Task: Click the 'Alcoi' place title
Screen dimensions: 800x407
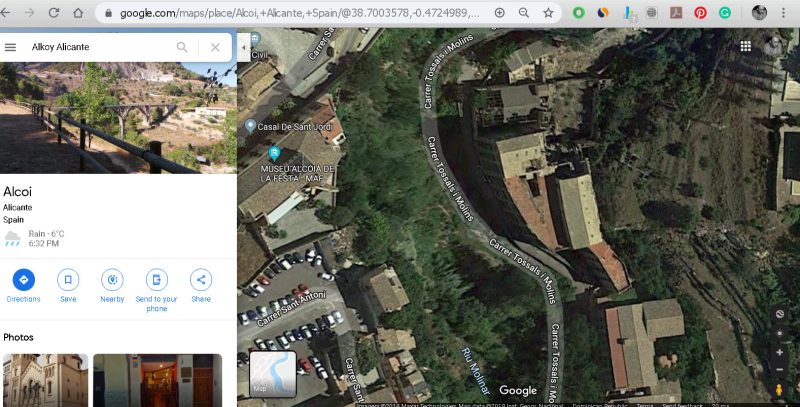Action: [17, 191]
